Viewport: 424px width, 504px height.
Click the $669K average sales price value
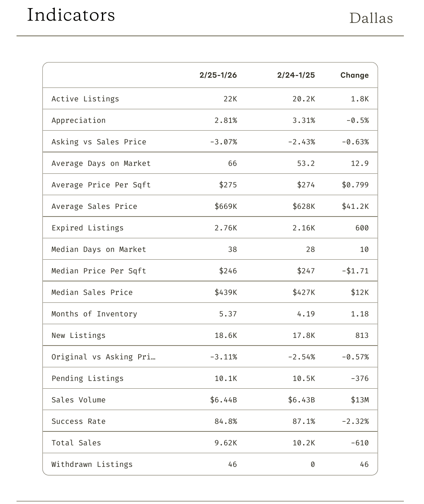(226, 206)
